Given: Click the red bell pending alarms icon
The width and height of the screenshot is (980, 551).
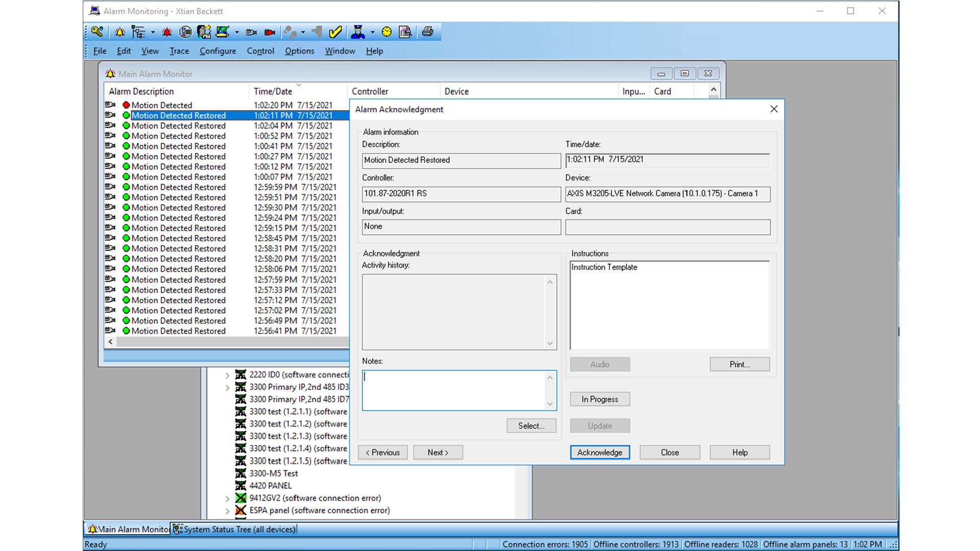Looking at the screenshot, I should pos(167,32).
